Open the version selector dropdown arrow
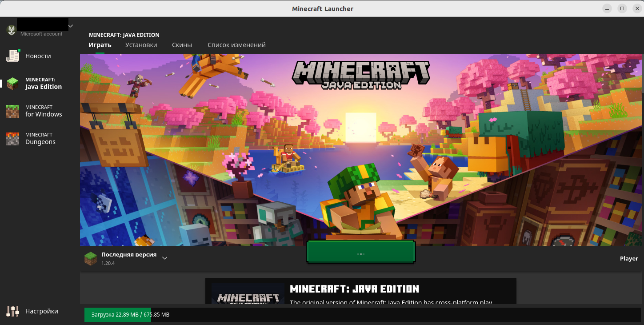Screen dimensions: 644x325 [164, 258]
